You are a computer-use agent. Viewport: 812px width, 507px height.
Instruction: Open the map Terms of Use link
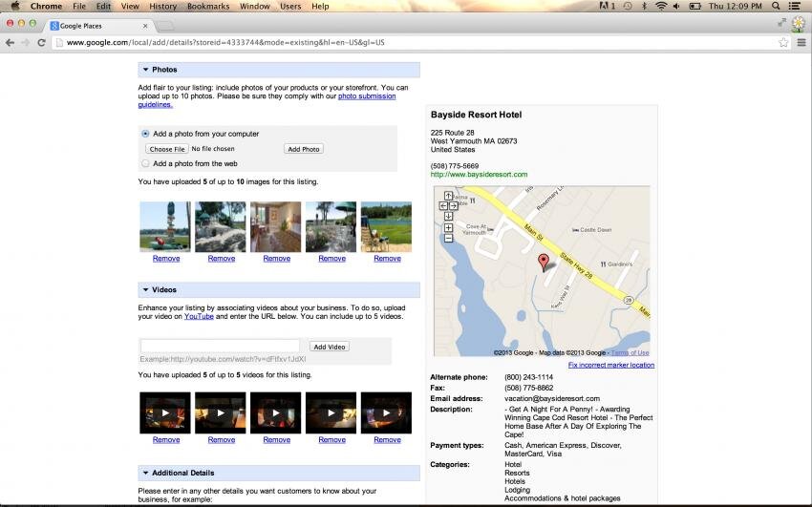coord(630,353)
